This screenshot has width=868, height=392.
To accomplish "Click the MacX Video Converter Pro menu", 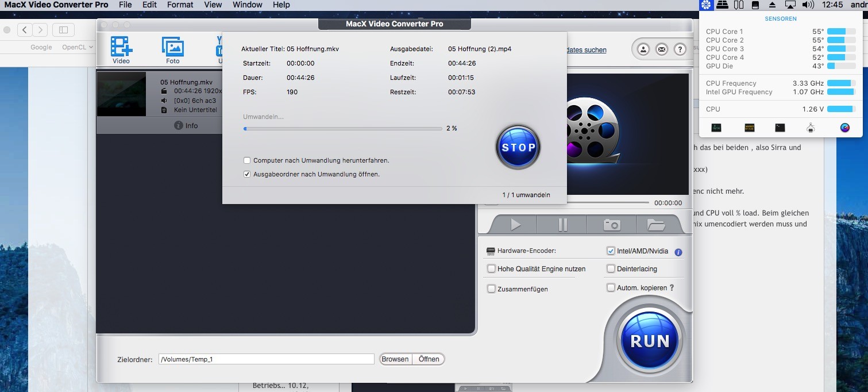I will click(x=56, y=5).
